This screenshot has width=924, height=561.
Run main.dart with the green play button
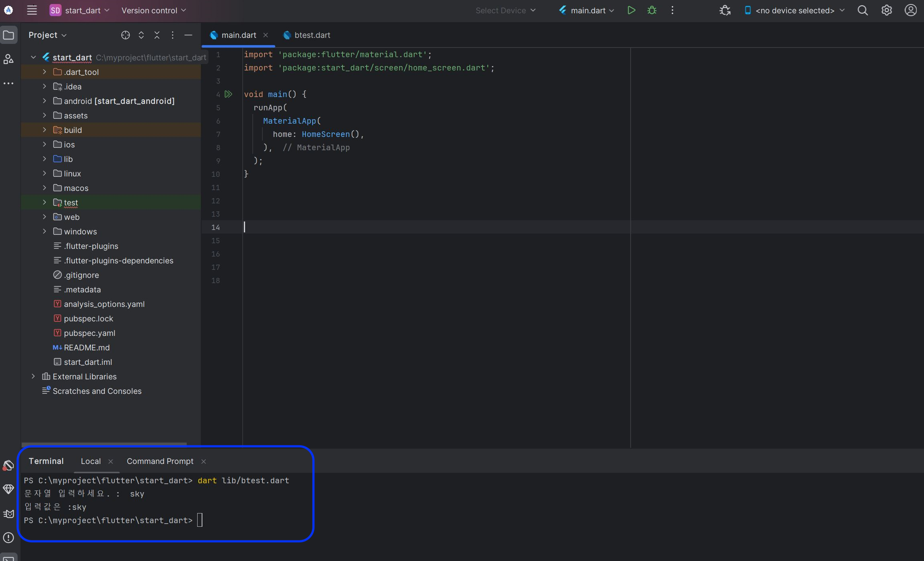coord(631,10)
